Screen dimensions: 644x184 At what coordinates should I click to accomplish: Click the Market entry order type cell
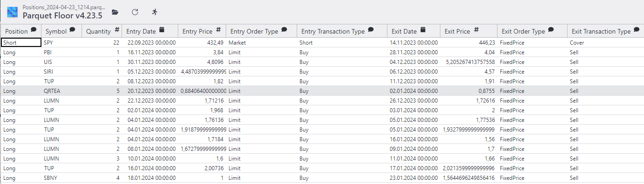point(237,42)
